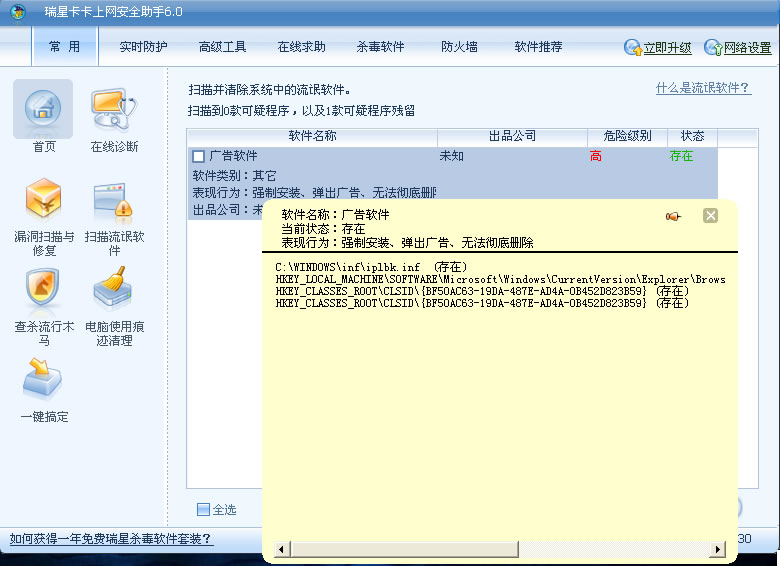Click the 未知 company cell

pos(452,156)
